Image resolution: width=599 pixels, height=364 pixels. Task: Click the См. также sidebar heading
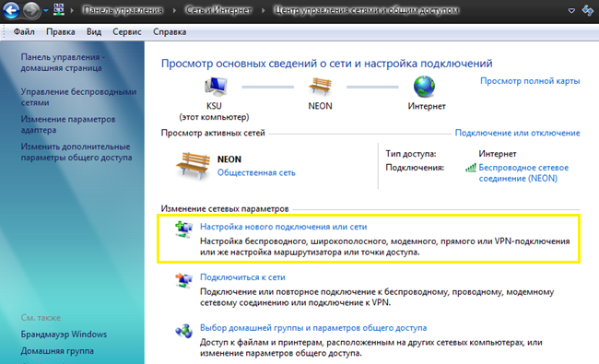click(x=41, y=318)
